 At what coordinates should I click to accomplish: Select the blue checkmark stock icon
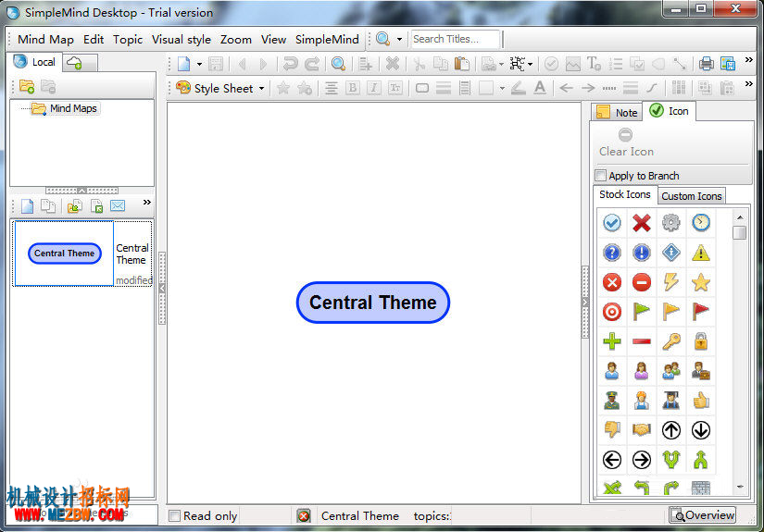612,223
